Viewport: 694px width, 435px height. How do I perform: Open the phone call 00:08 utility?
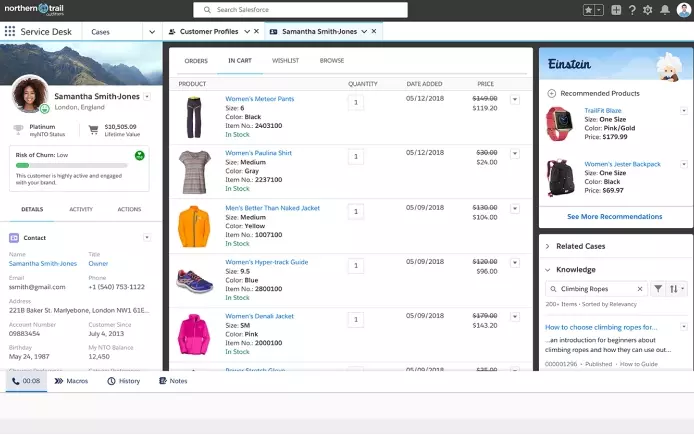click(26, 381)
